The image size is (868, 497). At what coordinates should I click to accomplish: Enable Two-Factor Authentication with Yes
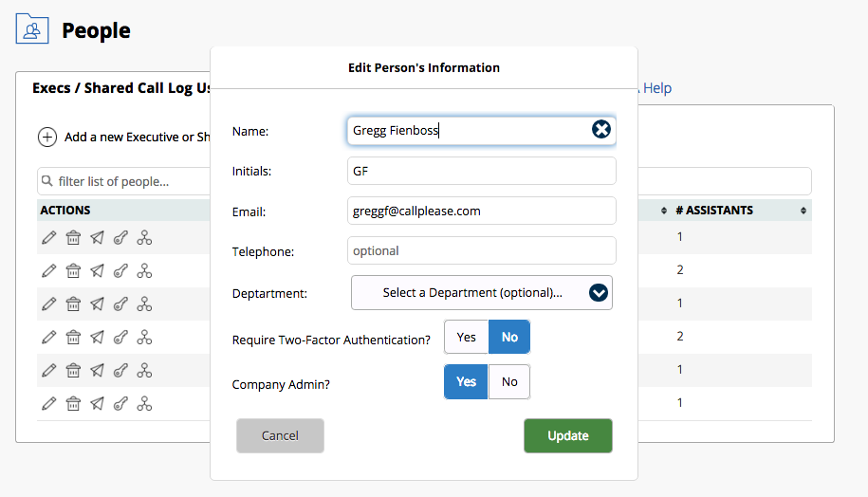466,337
